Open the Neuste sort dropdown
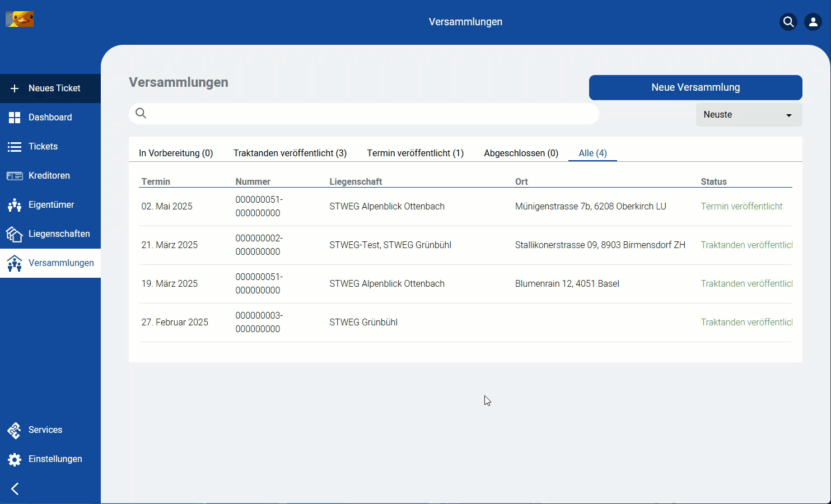Image resolution: width=831 pixels, height=504 pixels. click(749, 115)
